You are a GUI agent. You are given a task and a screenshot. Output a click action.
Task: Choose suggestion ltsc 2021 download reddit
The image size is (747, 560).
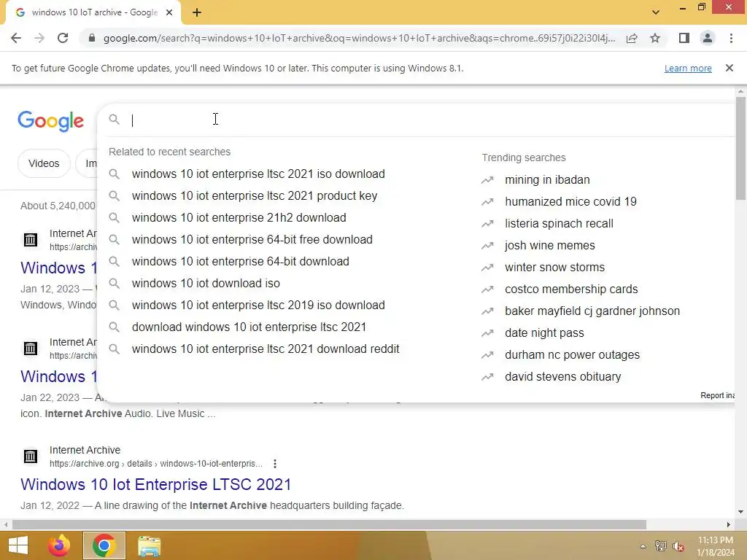[266, 349]
